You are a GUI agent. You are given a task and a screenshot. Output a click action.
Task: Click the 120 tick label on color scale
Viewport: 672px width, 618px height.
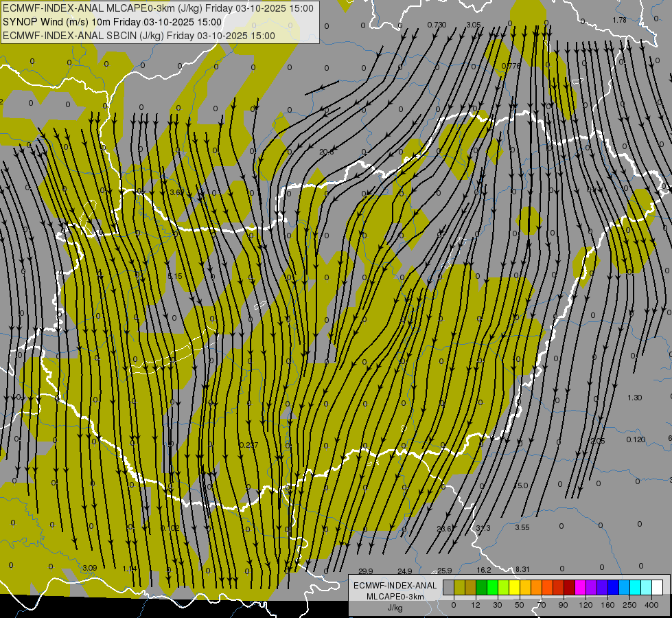[x=586, y=605]
